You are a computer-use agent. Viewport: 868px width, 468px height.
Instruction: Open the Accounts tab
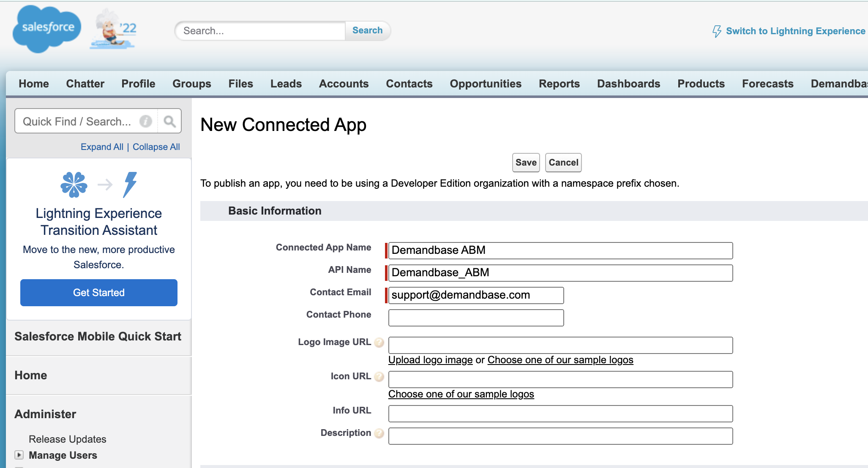pos(344,84)
